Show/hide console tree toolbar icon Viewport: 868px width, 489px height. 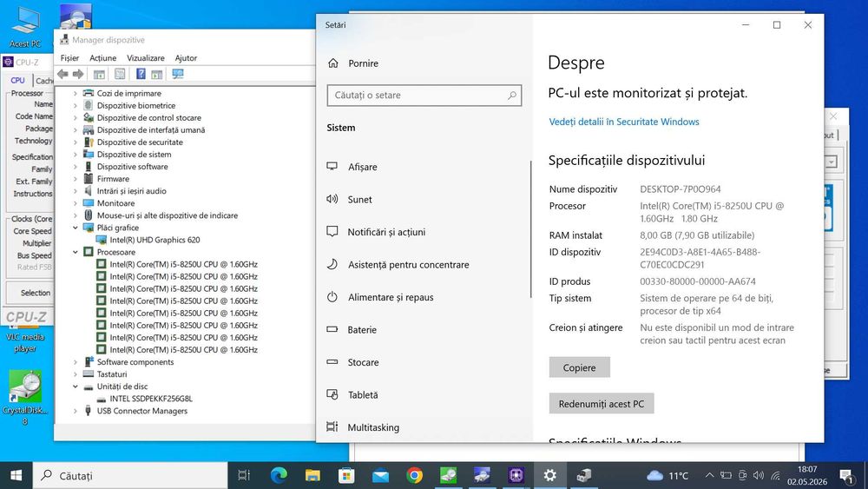(x=99, y=74)
